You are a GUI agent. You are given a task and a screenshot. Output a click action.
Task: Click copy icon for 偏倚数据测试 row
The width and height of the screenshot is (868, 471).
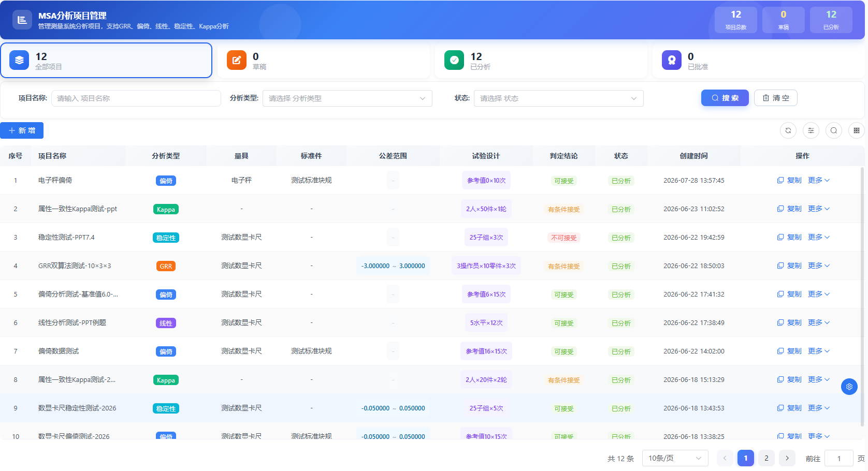[780, 351]
